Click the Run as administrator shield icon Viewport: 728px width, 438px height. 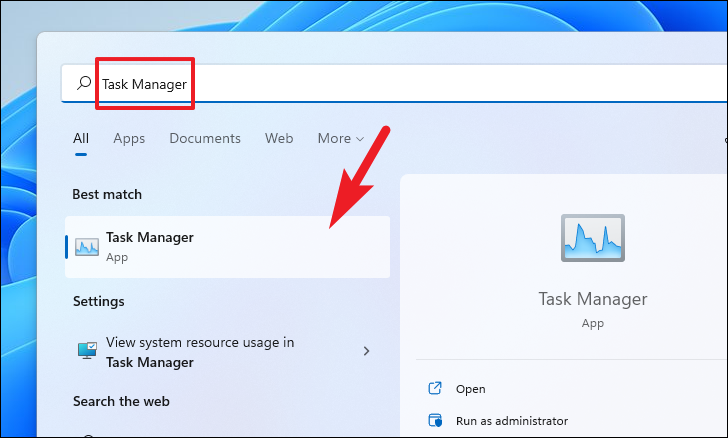(x=435, y=420)
